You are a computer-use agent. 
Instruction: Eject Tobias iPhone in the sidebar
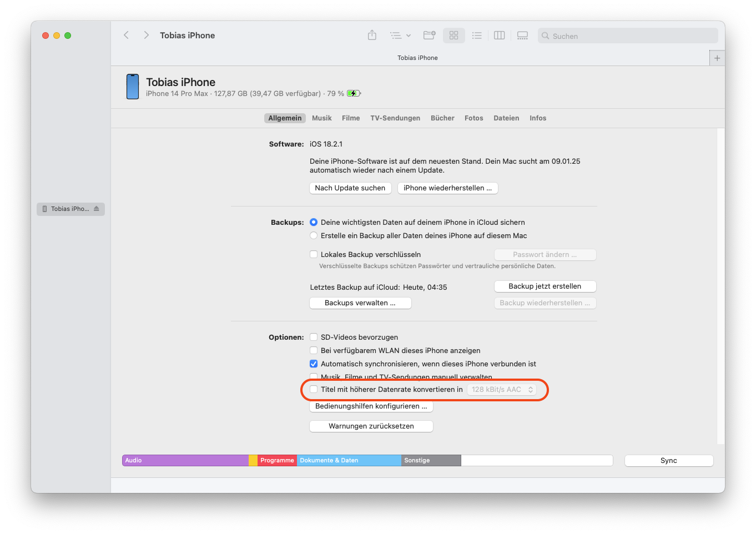(96, 209)
